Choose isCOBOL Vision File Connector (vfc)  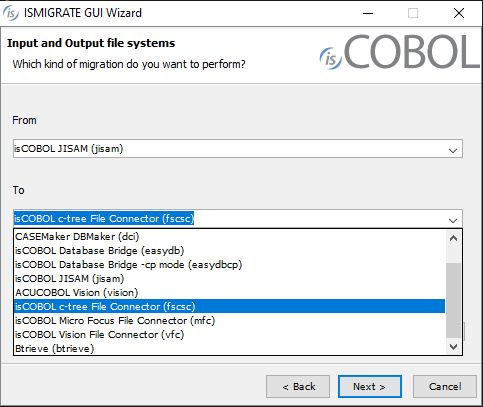tap(229, 334)
